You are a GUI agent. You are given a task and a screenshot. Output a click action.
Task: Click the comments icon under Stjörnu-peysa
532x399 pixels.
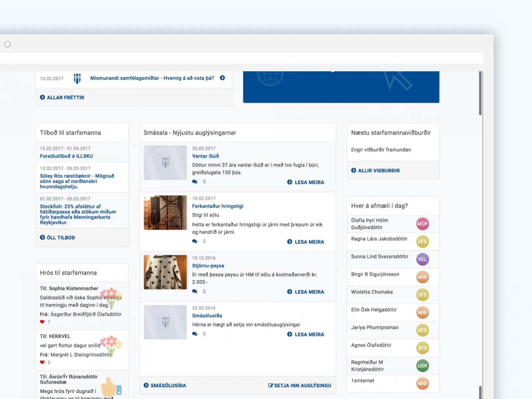point(195,291)
